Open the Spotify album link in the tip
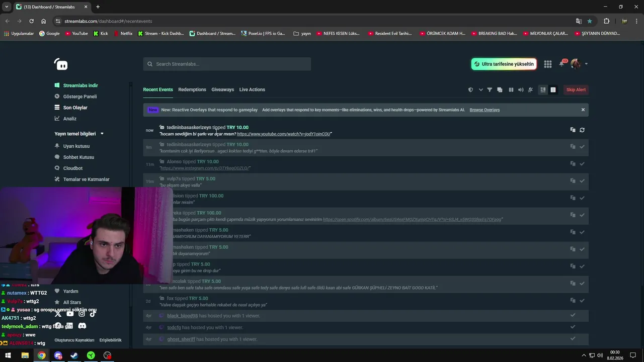The height and width of the screenshot is (362, 644). 412,220
